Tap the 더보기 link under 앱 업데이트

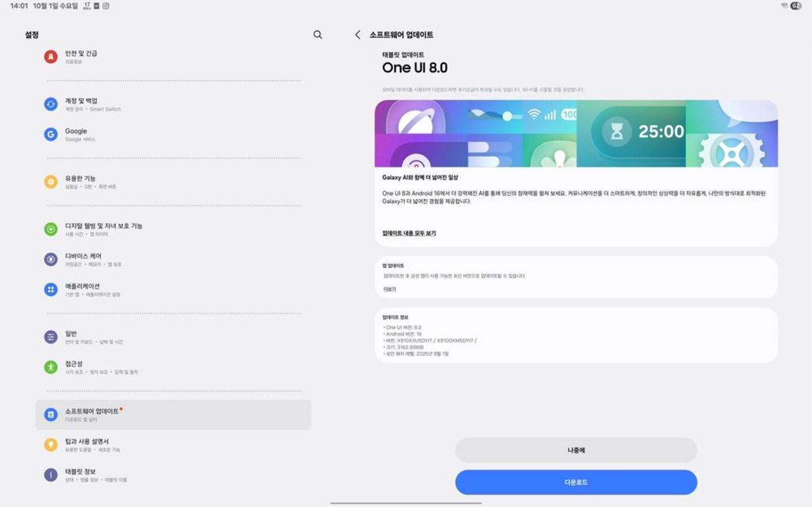(390, 289)
